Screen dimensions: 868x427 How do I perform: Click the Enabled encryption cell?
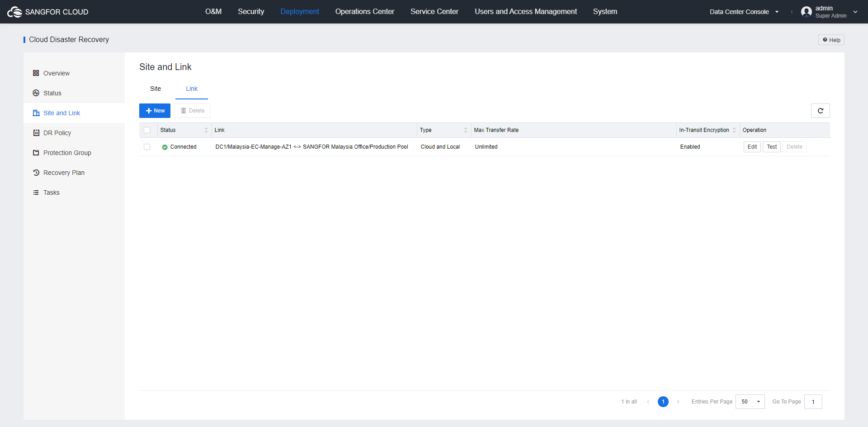point(690,147)
